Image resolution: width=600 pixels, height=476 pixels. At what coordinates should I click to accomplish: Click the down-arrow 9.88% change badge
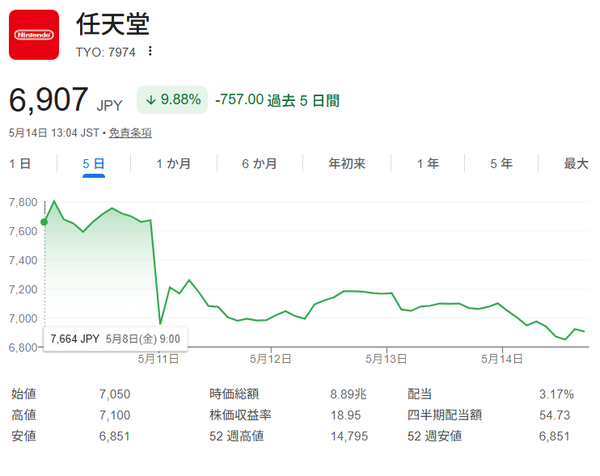[172, 100]
